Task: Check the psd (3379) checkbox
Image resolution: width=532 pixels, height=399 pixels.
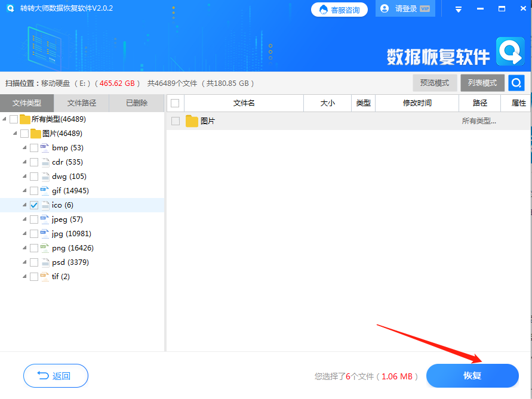Action: point(34,262)
